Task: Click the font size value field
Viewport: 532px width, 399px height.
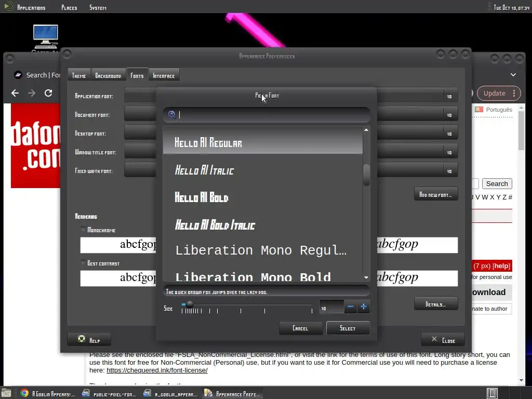Action: tap(331, 307)
